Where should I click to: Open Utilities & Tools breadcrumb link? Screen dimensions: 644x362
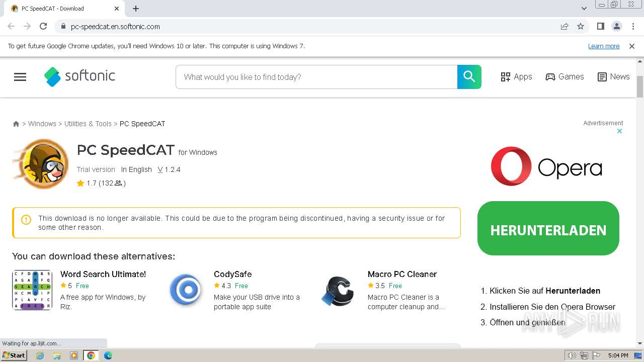pos(88,124)
